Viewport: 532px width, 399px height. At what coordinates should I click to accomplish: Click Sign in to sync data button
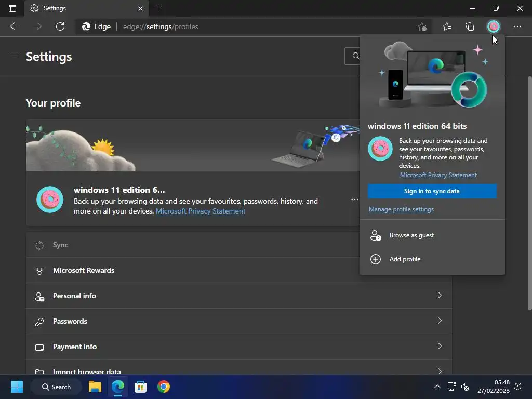click(432, 191)
